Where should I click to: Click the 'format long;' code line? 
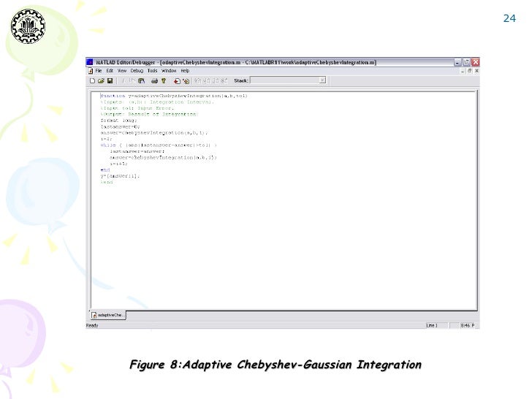point(118,121)
